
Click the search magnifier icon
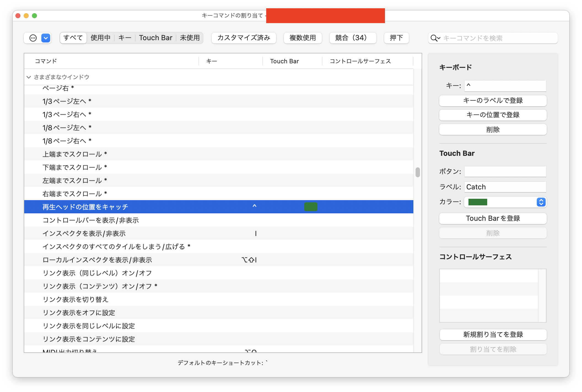[x=435, y=38]
